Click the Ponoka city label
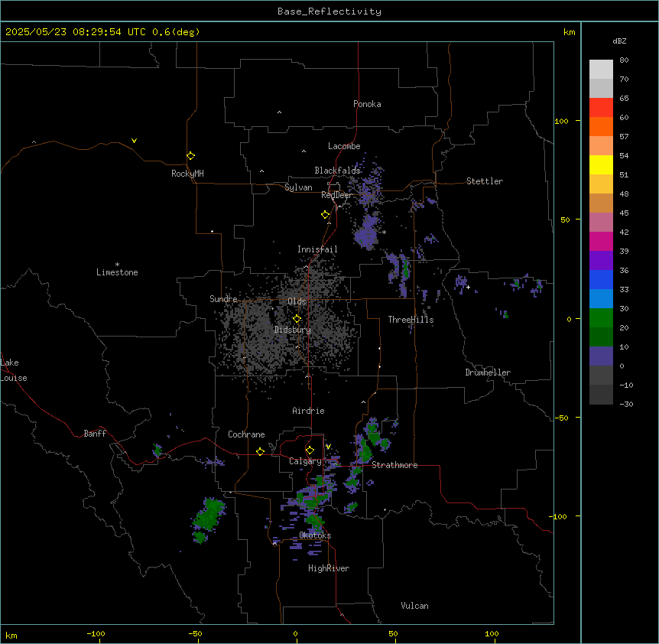659x644 pixels. [x=367, y=104]
